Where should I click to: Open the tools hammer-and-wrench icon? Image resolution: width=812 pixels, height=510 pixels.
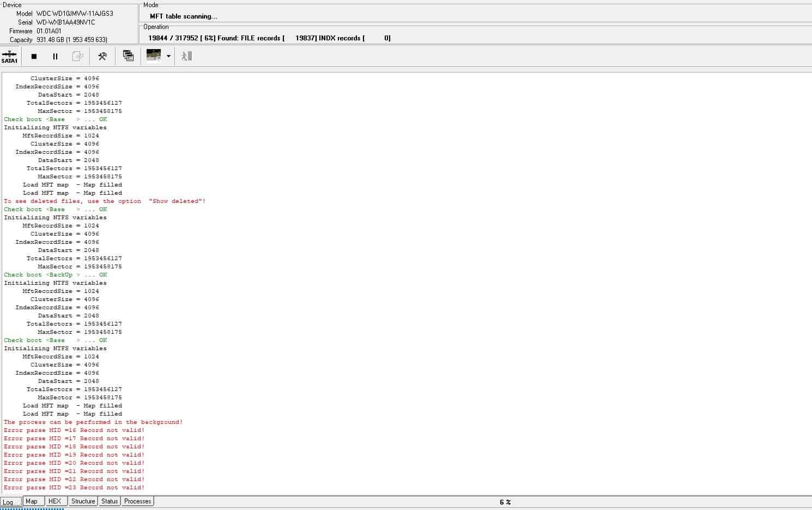102,56
